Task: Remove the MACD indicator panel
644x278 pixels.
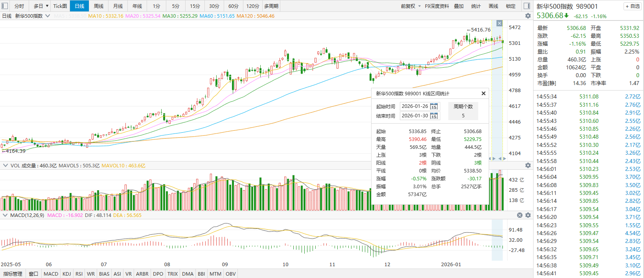Action: [x=520, y=215]
